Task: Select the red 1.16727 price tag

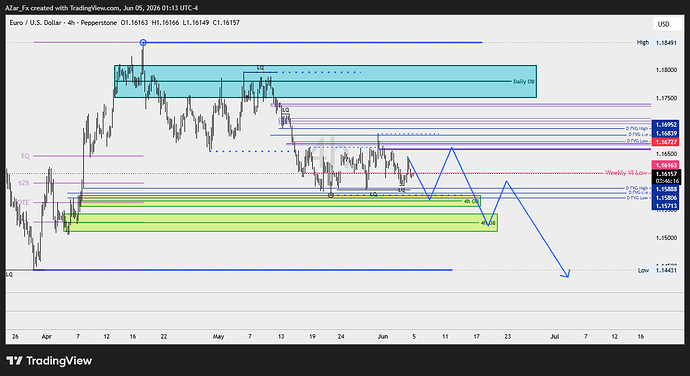Action: pyautogui.click(x=666, y=142)
